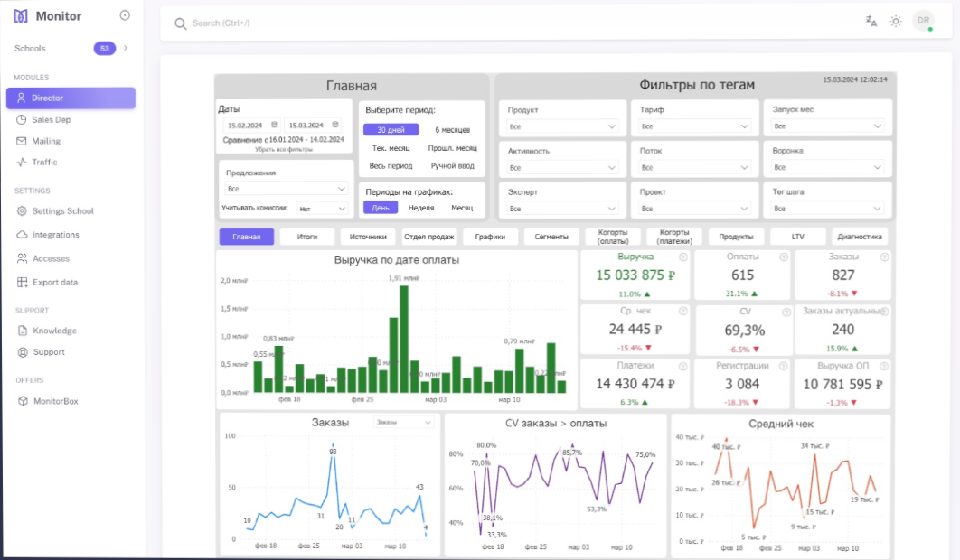Viewport: 960px width, 560px height.
Task: Switch chart period to Неделя
Action: tap(421, 208)
